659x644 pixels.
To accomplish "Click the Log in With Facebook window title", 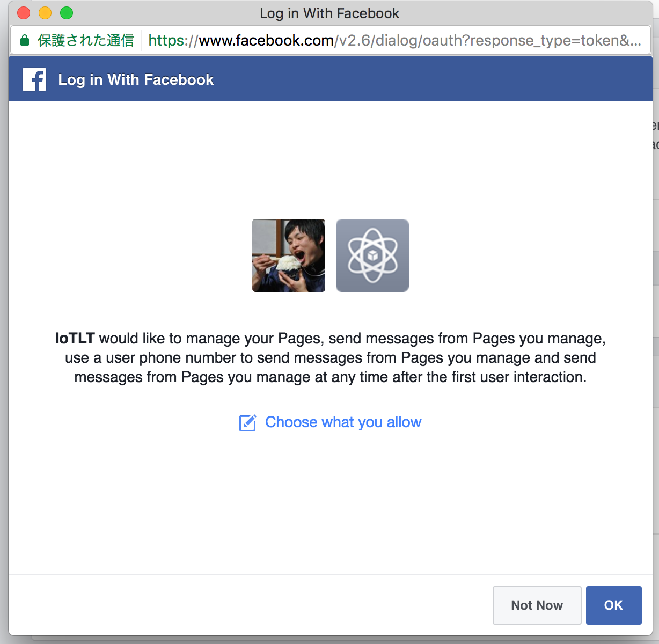I will click(x=329, y=13).
